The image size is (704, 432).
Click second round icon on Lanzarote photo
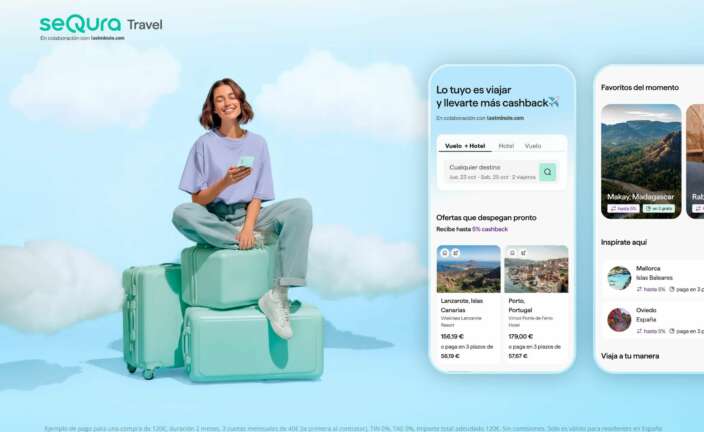(455, 253)
